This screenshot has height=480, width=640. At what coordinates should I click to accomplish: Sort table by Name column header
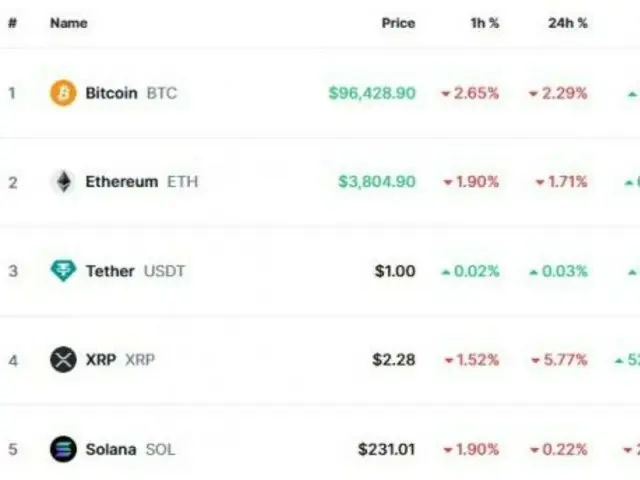coord(67,22)
